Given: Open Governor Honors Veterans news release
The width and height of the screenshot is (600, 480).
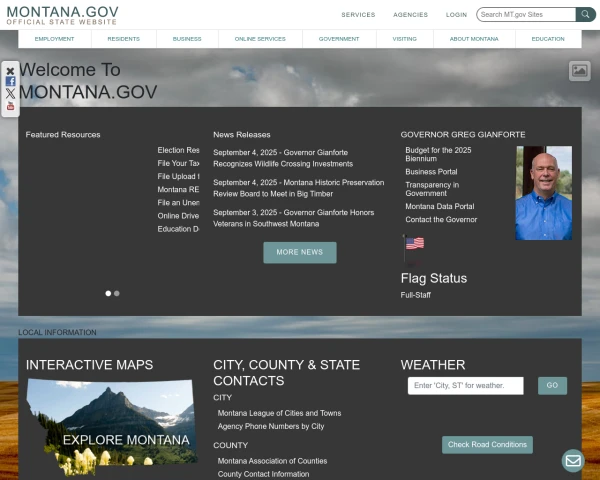Looking at the screenshot, I should [x=293, y=218].
